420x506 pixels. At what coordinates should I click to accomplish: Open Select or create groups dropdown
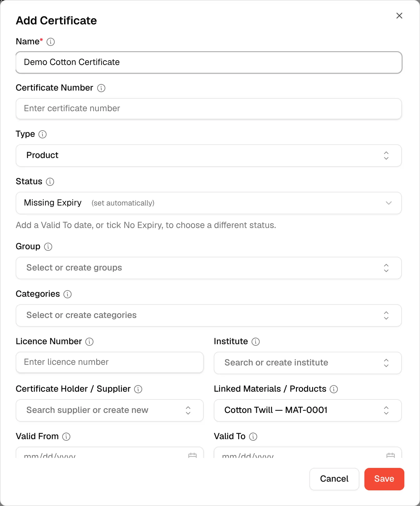(209, 268)
